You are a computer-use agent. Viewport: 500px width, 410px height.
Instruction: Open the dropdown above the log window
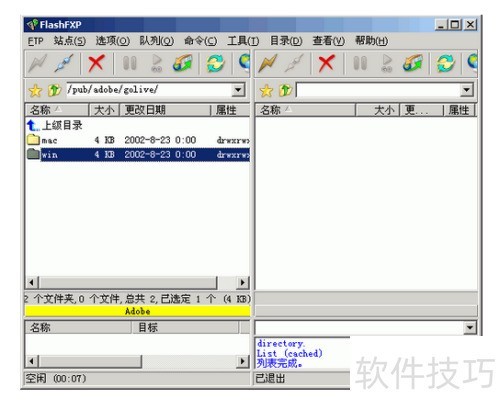pyautogui.click(x=469, y=328)
